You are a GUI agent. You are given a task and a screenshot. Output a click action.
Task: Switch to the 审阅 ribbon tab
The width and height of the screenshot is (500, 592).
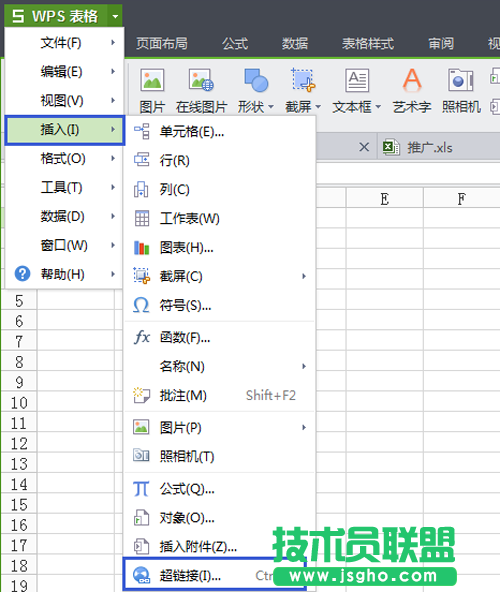pyautogui.click(x=441, y=43)
